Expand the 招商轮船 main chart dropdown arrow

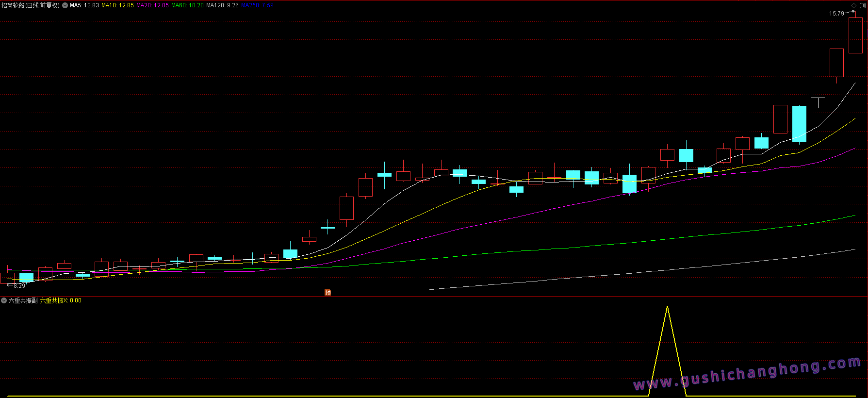pyautogui.click(x=65, y=5)
